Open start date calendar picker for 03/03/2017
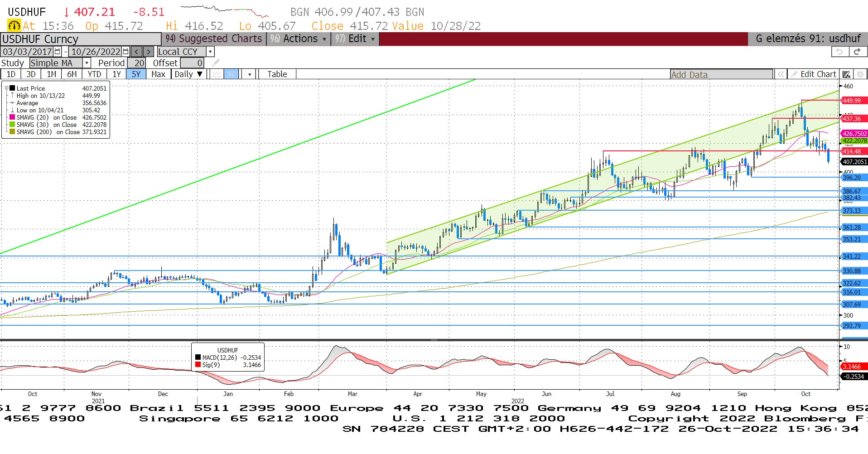This screenshot has width=868, height=454. pos(58,52)
